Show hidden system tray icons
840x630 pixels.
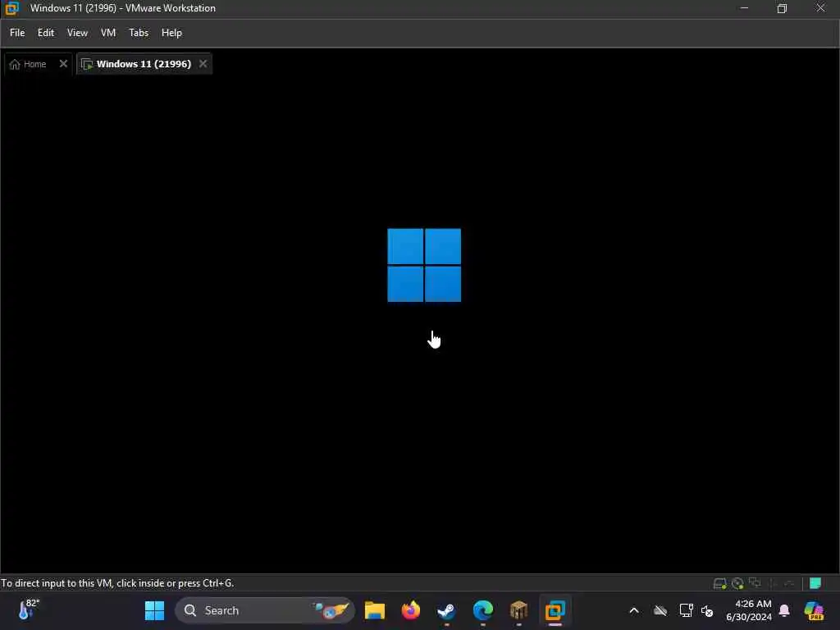634,610
